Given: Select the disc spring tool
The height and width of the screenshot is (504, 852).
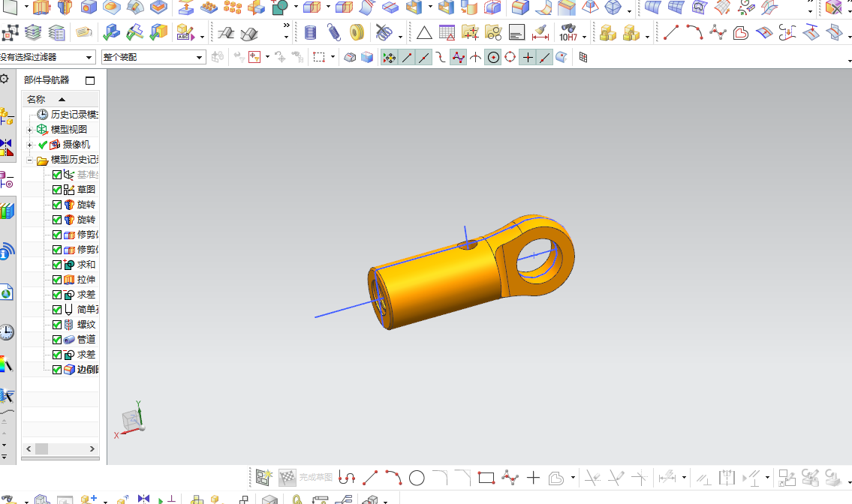Looking at the screenshot, I should click(357, 33).
